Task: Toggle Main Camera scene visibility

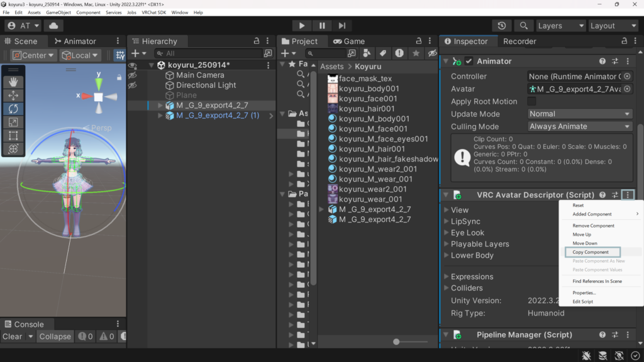Action: (x=132, y=75)
